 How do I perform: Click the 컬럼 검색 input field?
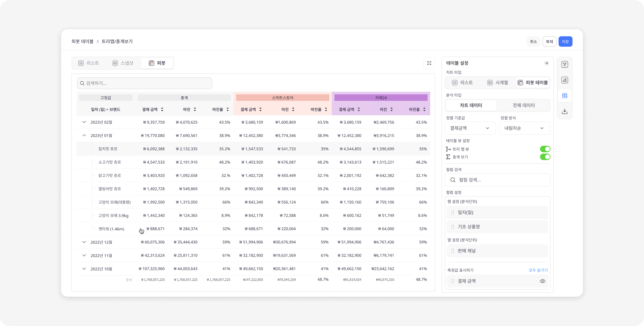[497, 180]
